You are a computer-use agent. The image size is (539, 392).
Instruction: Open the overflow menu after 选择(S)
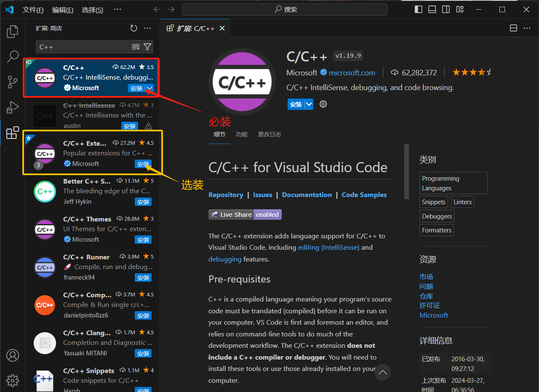click(117, 9)
